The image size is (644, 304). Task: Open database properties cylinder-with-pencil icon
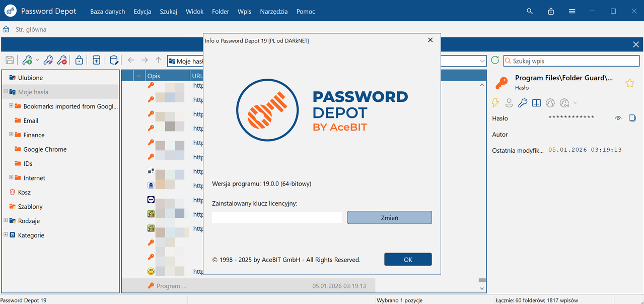coord(114,60)
